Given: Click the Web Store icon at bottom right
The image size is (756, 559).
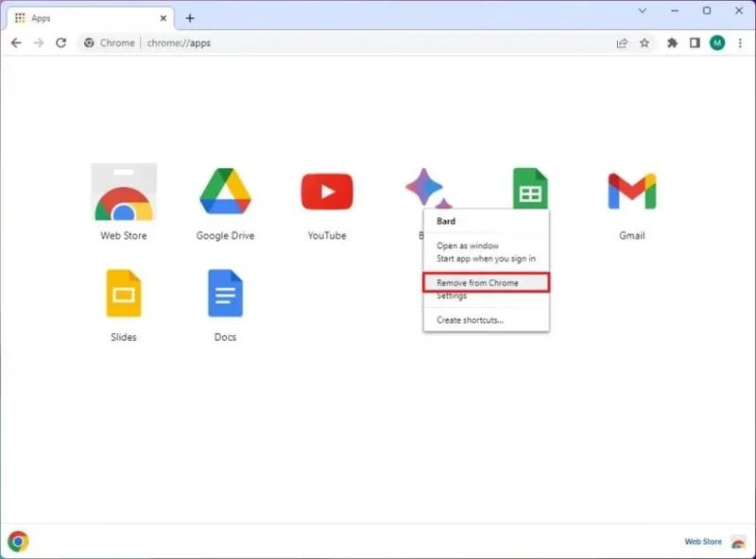Looking at the screenshot, I should pos(738,542).
